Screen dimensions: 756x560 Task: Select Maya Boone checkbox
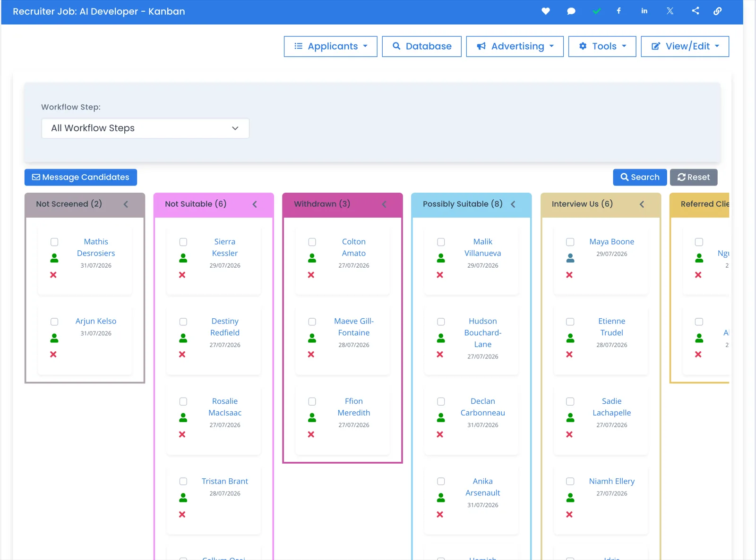[x=570, y=242]
